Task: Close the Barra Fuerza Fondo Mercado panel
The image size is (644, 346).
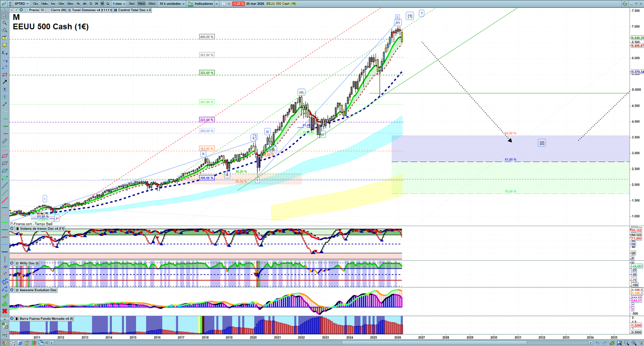Action: tap(12, 319)
